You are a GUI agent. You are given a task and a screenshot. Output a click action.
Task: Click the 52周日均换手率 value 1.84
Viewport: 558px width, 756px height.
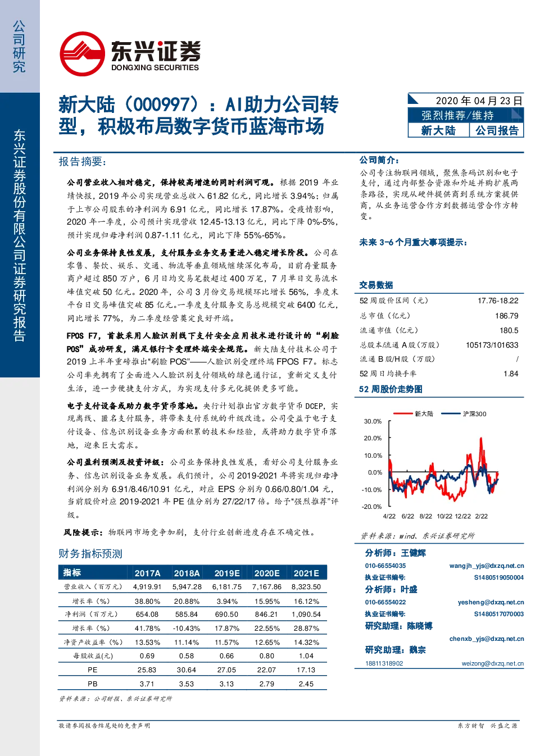point(511,374)
